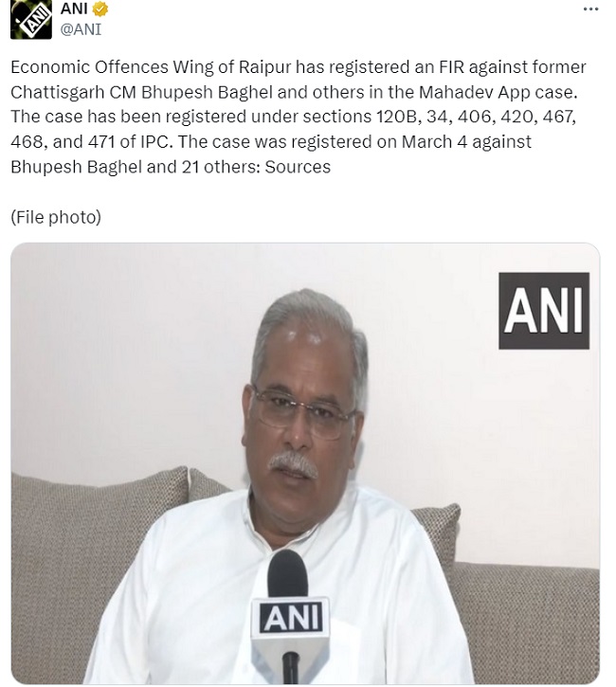
Task: Click the ANI watermark logo on the photo
Action: point(544,311)
